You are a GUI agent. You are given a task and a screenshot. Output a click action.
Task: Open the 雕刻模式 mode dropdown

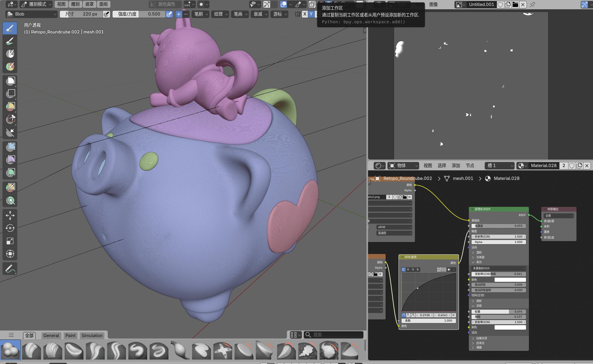coord(37,4)
